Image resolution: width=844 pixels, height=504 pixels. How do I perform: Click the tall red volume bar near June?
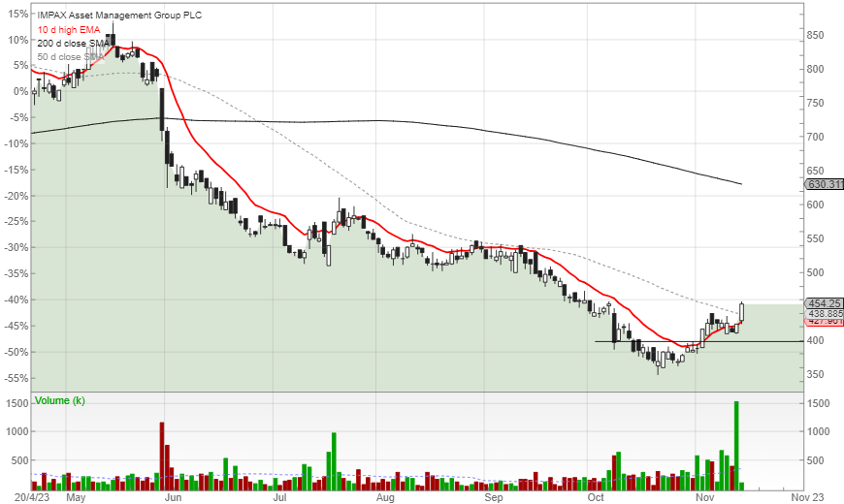162,457
